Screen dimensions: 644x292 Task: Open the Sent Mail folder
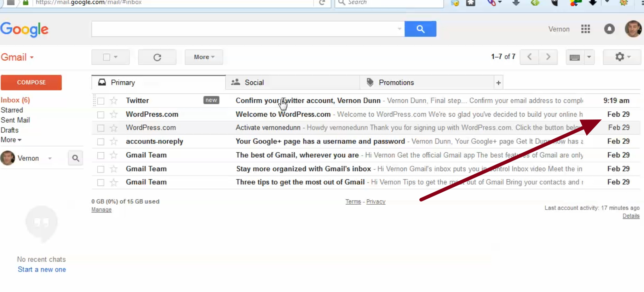pyautogui.click(x=15, y=120)
